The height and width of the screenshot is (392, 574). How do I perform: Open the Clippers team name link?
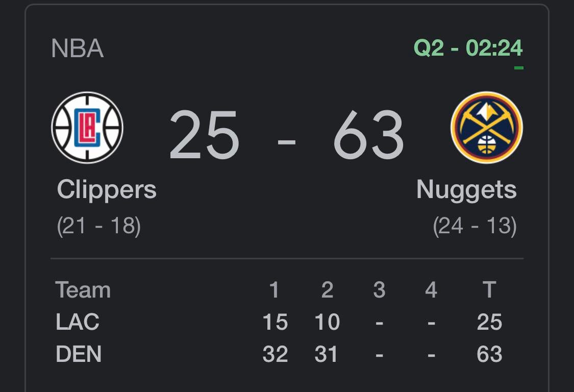click(107, 190)
